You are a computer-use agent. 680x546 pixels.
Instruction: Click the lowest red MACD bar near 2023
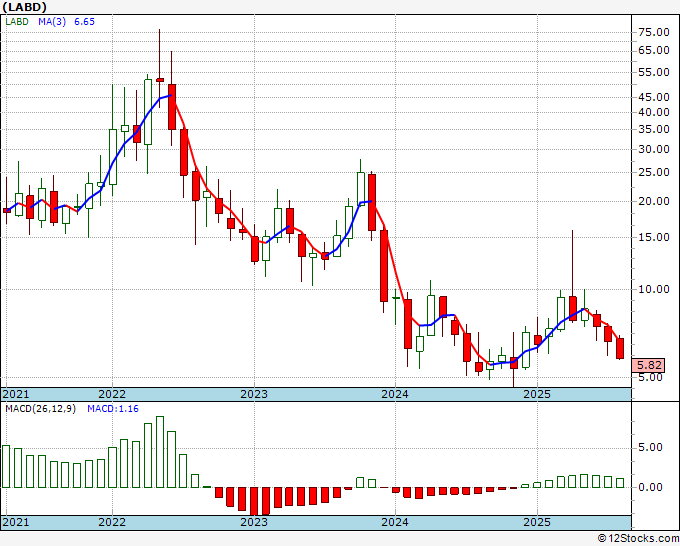tap(254, 501)
